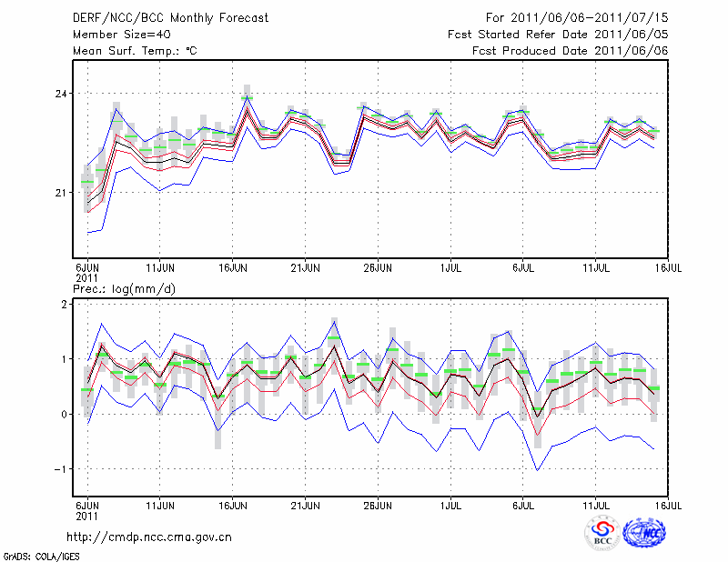The height and width of the screenshot is (562, 728).
Task: Click the Fcst Started Refer Date line
Action: (x=558, y=35)
